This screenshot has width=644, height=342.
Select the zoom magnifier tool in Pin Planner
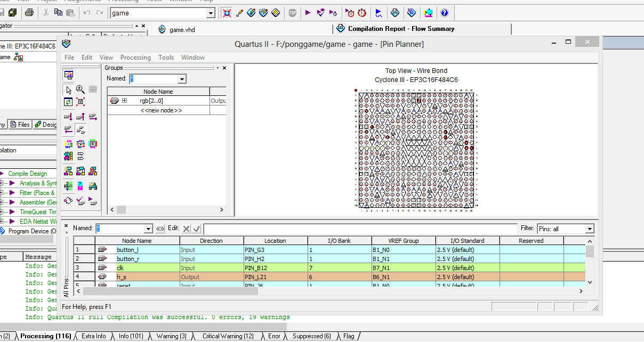click(80, 89)
